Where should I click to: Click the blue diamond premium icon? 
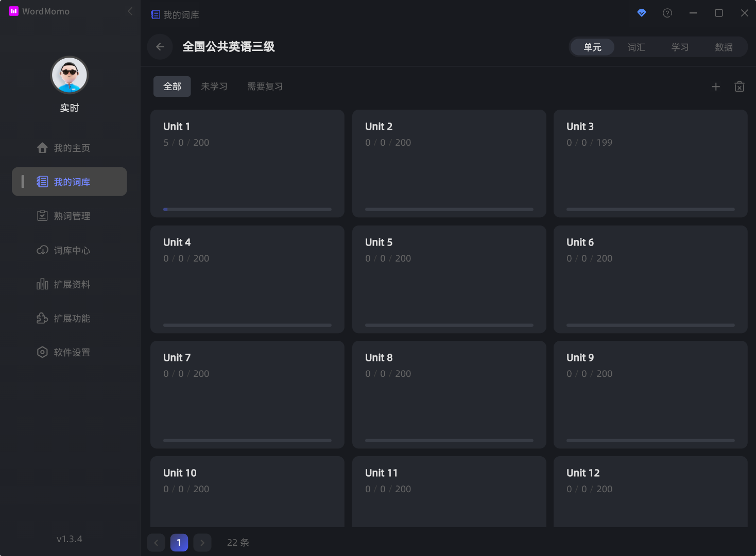click(642, 13)
